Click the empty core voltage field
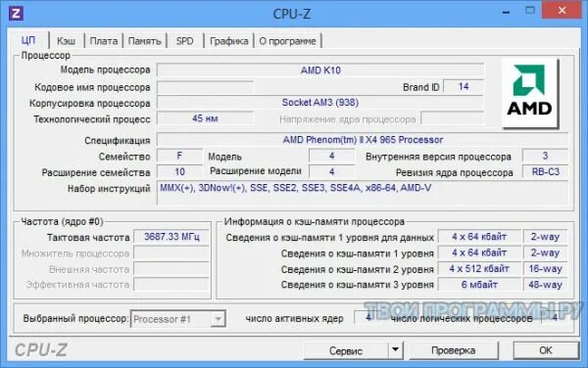Screen dimensions: 588x368 pyautogui.click(x=452, y=118)
